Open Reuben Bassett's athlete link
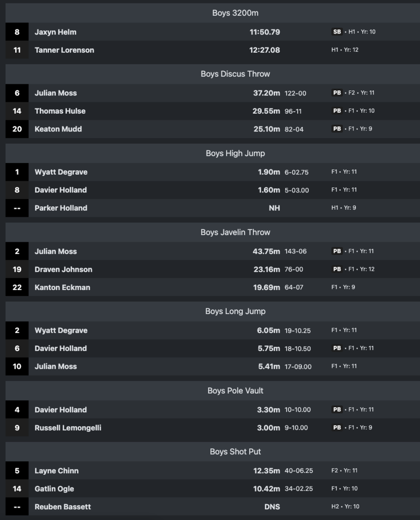 point(63,507)
